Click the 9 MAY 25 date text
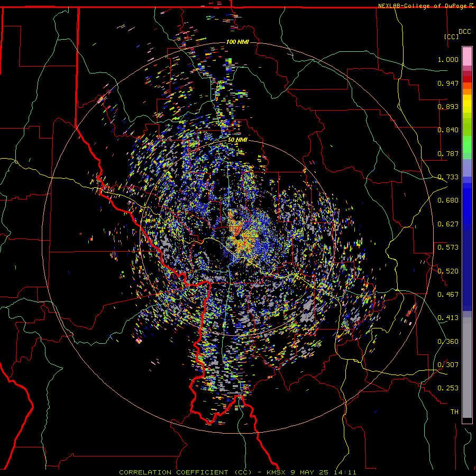The width and height of the screenshot is (476, 476). point(312,472)
